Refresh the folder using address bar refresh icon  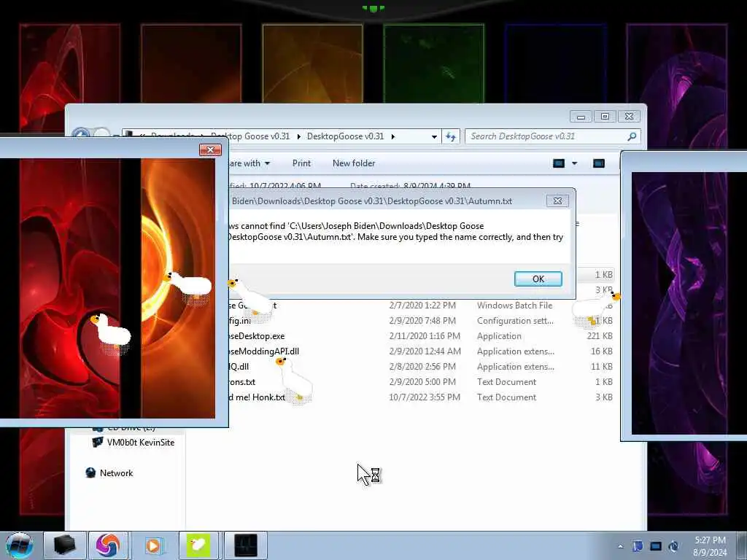coord(451,136)
